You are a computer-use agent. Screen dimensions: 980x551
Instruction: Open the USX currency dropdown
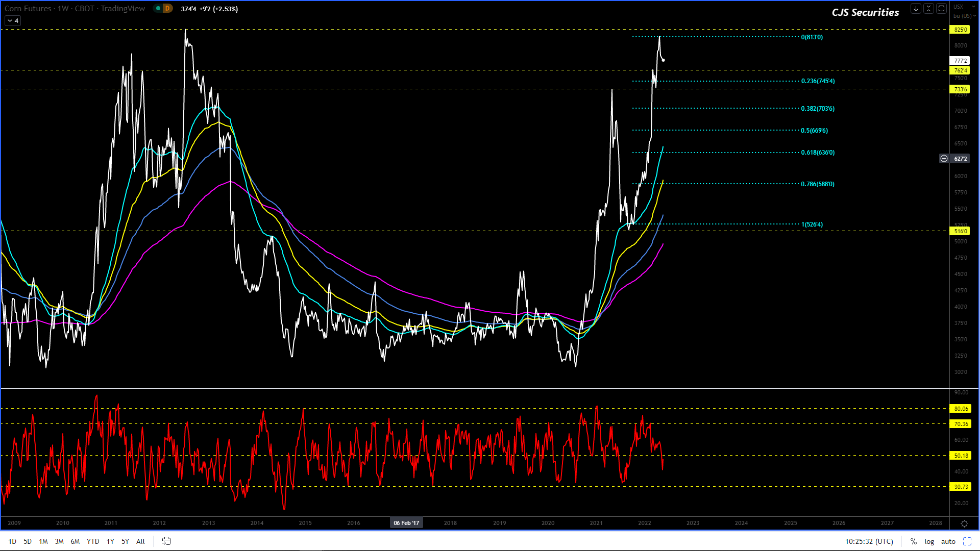point(959,7)
